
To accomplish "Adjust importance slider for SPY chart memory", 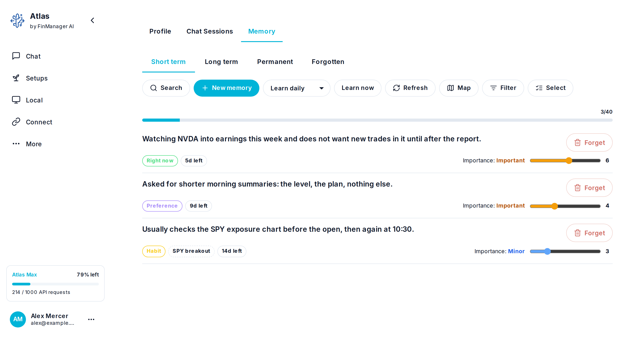I will click(x=565, y=251).
